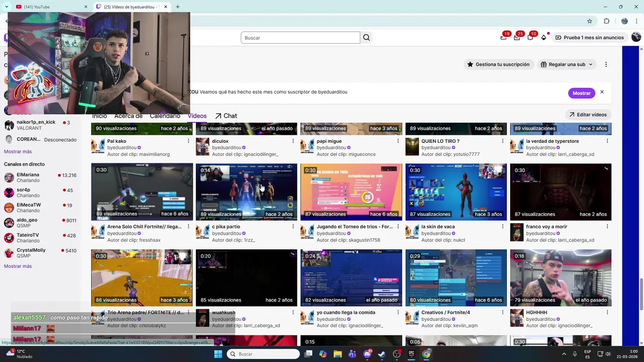Play 'wuahkush' clip thumbnail

pyautogui.click(x=247, y=278)
